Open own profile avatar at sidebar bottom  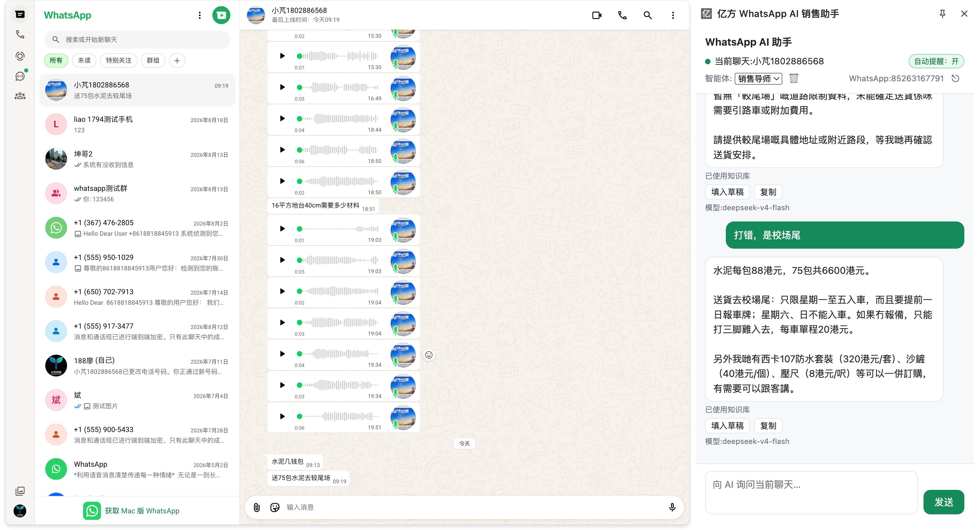click(20, 511)
